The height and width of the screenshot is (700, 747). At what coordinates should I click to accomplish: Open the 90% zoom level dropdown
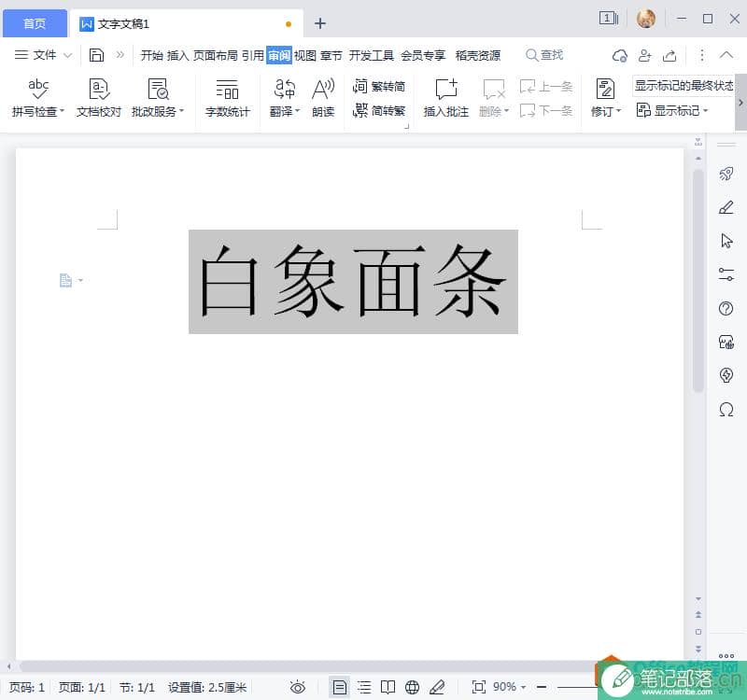(x=509, y=687)
